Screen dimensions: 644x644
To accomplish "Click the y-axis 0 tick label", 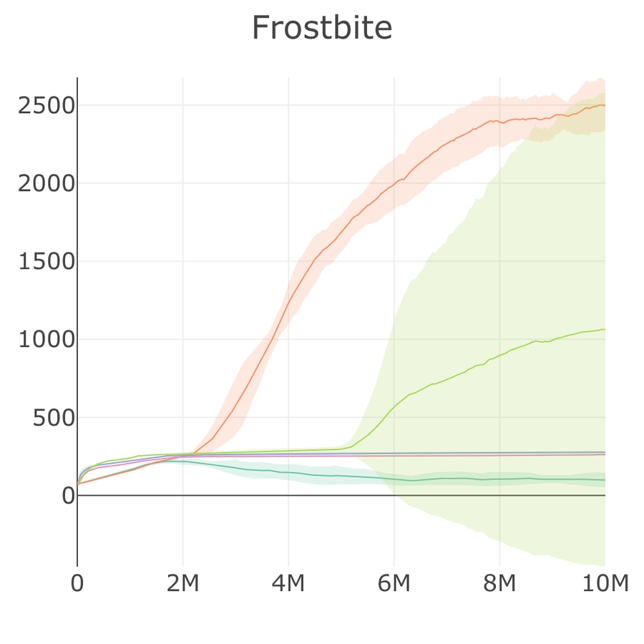I will (x=68, y=495).
